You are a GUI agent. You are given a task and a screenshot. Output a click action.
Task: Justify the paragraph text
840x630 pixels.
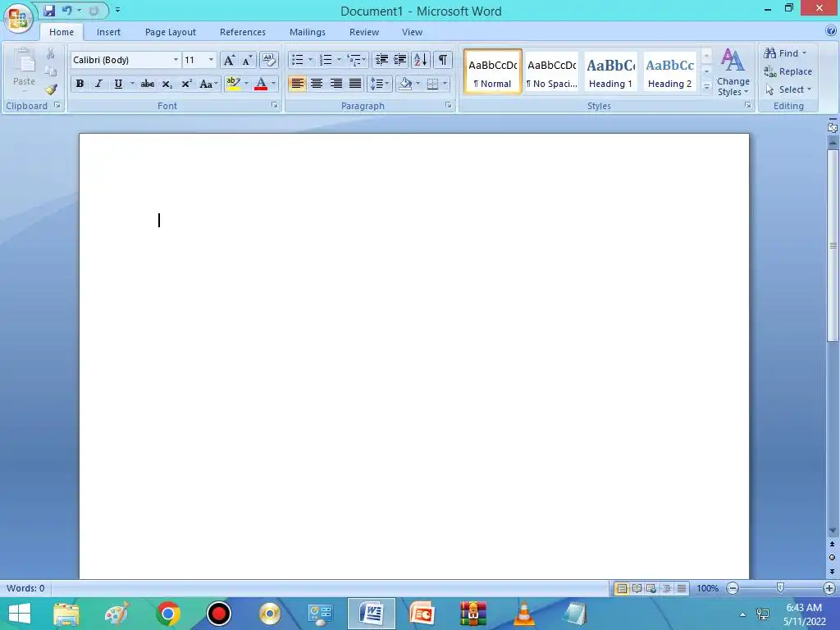click(355, 84)
